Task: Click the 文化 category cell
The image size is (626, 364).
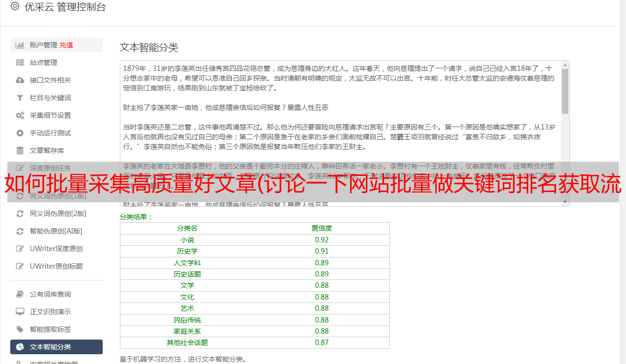Action: click(187, 297)
